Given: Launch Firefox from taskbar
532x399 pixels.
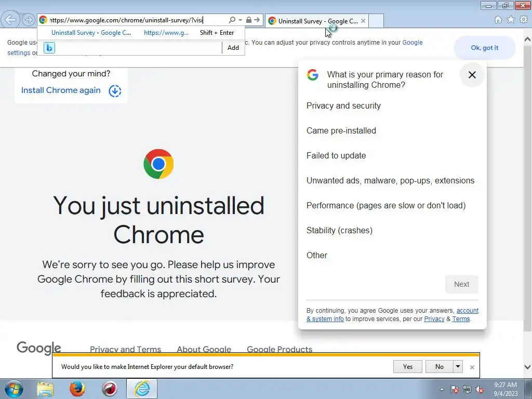Looking at the screenshot, I should pyautogui.click(x=77, y=389).
